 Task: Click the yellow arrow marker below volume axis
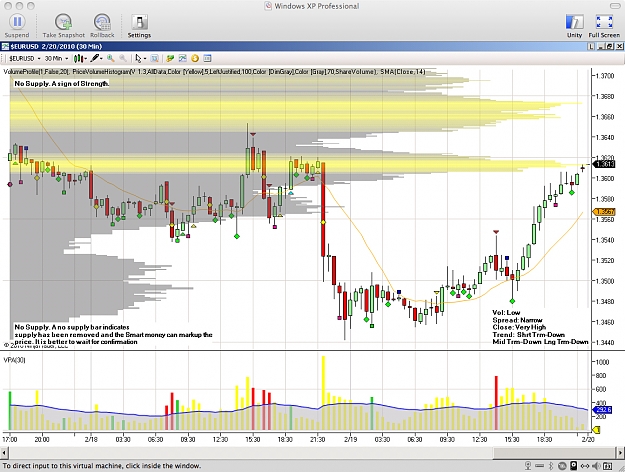tap(597, 430)
